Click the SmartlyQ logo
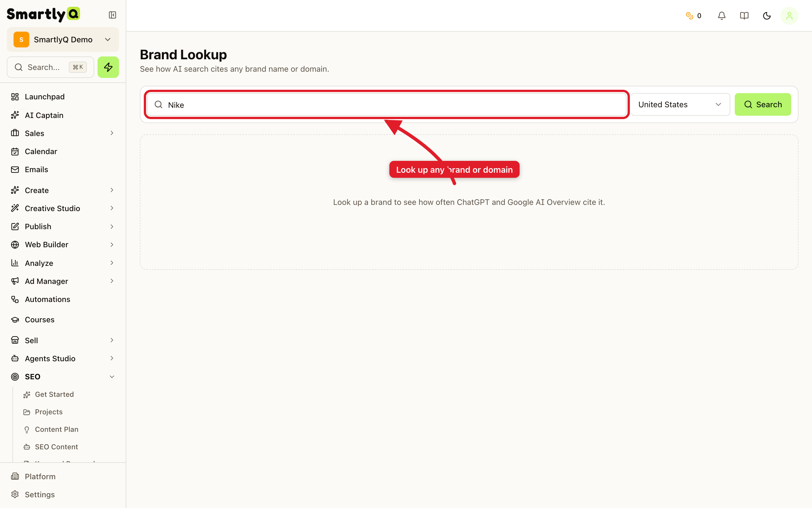Image resolution: width=812 pixels, height=508 pixels. (43, 14)
